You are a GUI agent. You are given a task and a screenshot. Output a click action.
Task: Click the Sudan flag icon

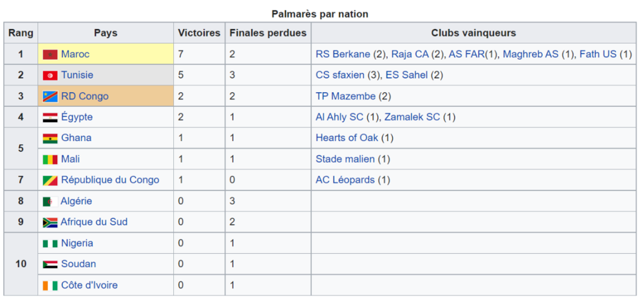[x=50, y=264]
